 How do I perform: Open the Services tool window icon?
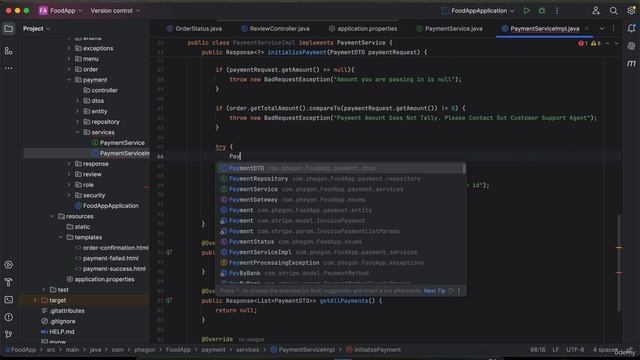click(x=9, y=265)
